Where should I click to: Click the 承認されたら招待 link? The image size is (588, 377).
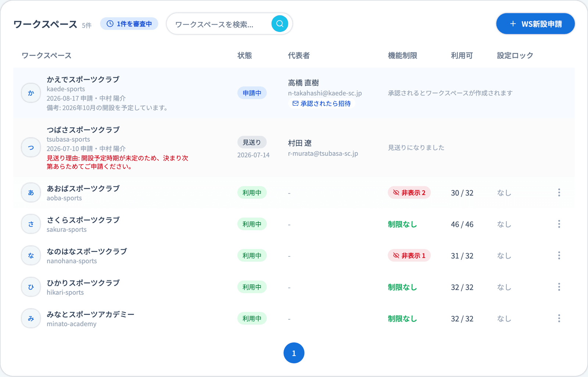click(322, 104)
